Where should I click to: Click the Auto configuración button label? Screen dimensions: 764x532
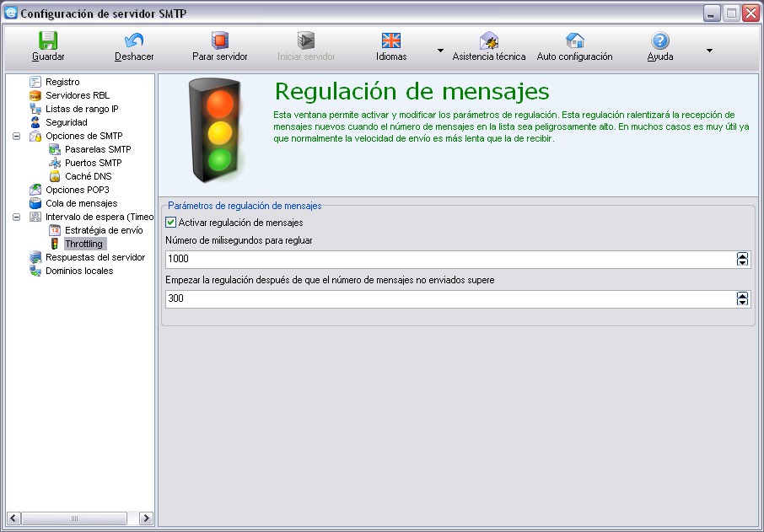574,56
